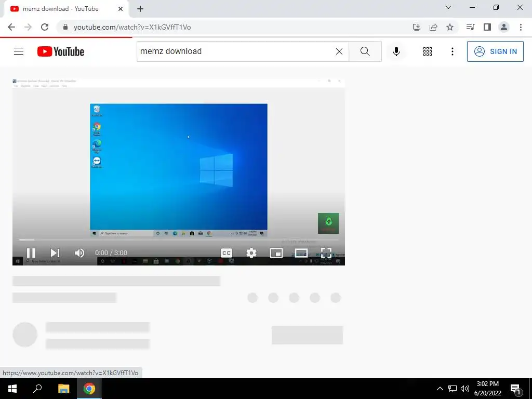Open network status in tray
Viewport: 532px width, 399px height.
453,389
